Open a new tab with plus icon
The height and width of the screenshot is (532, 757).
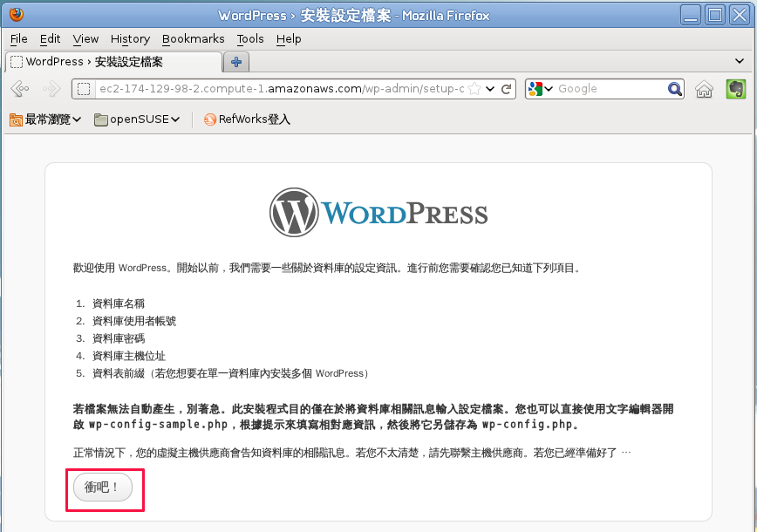(236, 62)
